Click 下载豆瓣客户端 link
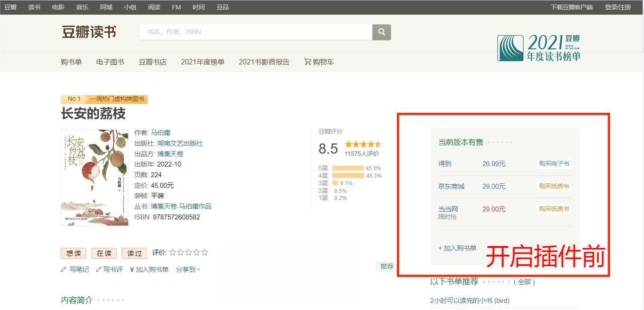Viewport: 644px width, 310px height. pyautogui.click(x=572, y=7)
